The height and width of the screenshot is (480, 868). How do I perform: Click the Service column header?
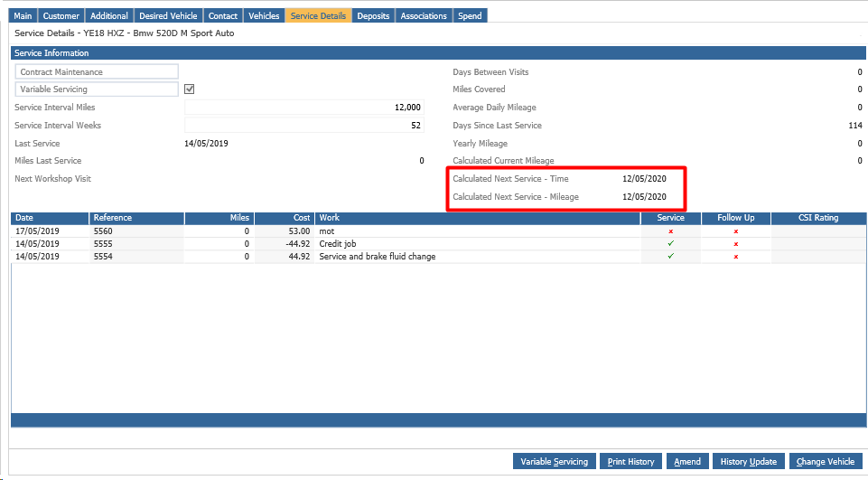tap(670, 218)
